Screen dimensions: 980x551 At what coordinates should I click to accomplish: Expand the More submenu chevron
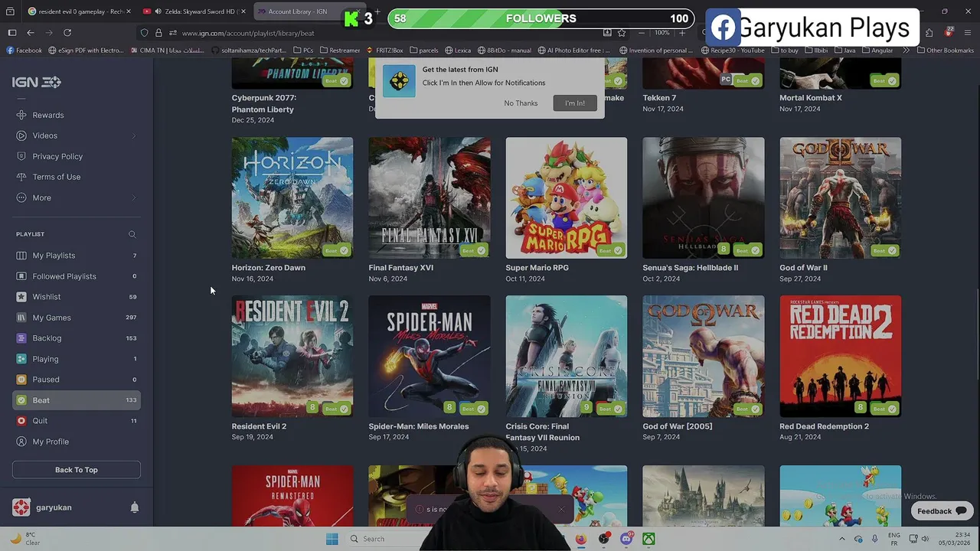click(133, 198)
